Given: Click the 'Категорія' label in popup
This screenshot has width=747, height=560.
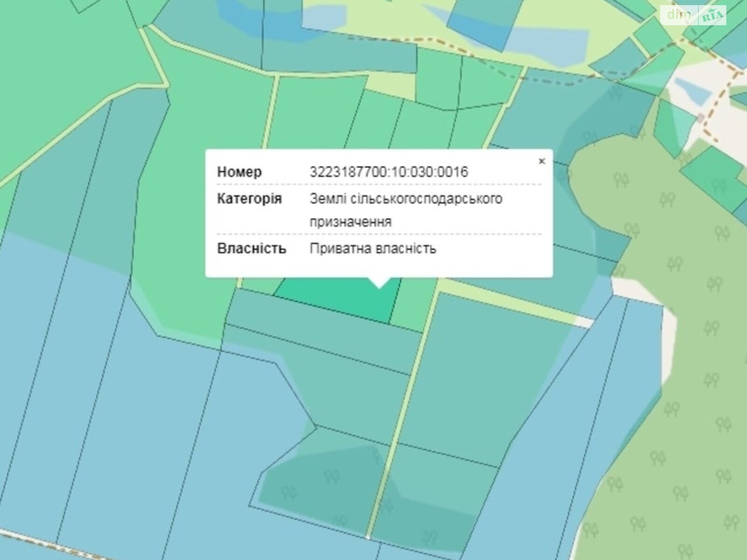Looking at the screenshot, I should coord(249,199).
